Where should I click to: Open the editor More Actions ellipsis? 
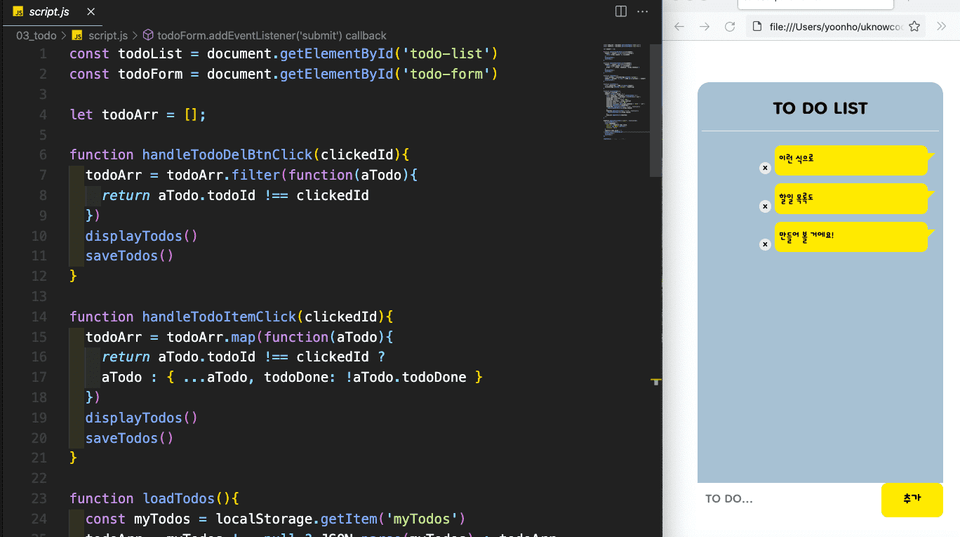(642, 11)
